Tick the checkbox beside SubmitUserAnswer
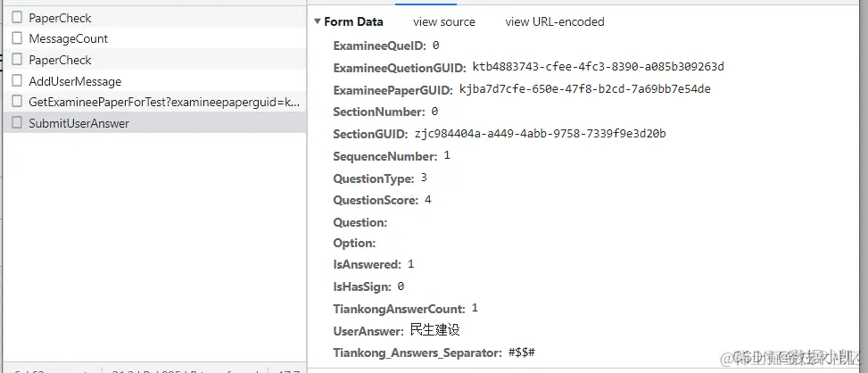 pyautogui.click(x=17, y=123)
